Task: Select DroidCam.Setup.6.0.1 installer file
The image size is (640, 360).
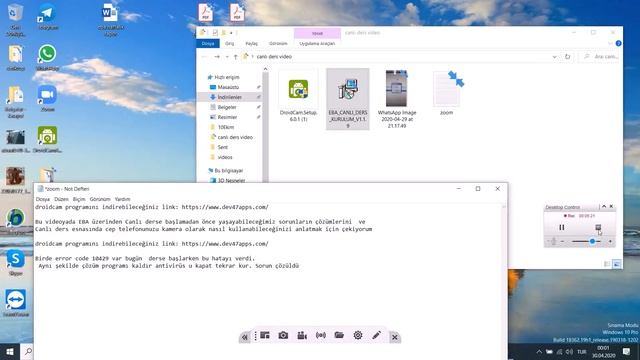Action: coord(298,96)
